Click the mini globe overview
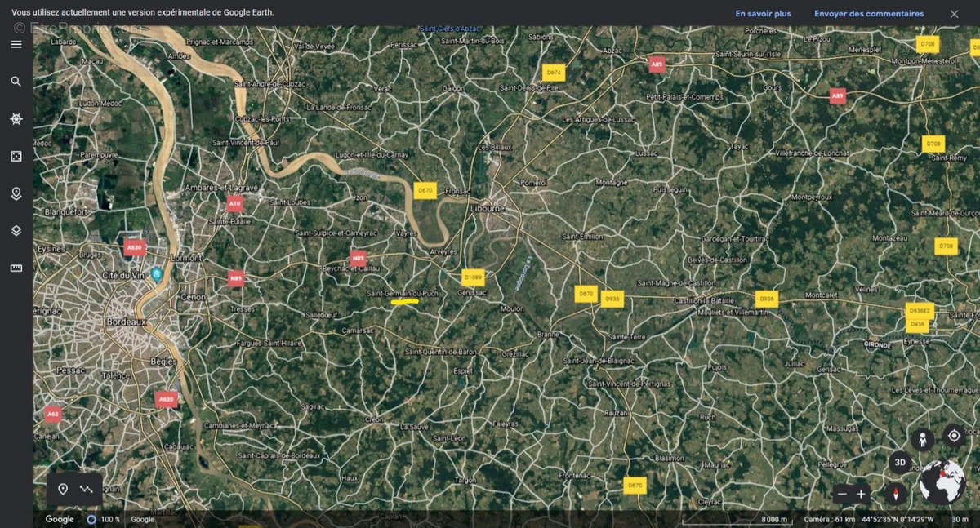 [942, 481]
